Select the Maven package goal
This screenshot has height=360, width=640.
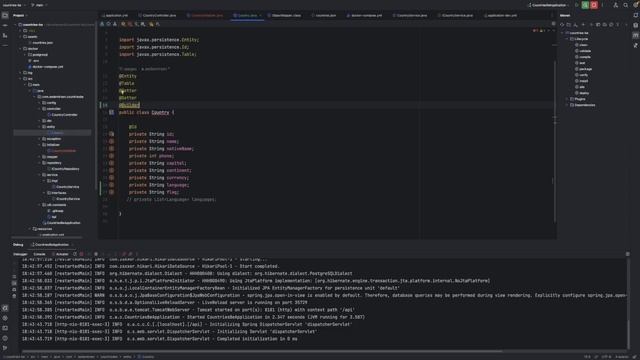584,69
